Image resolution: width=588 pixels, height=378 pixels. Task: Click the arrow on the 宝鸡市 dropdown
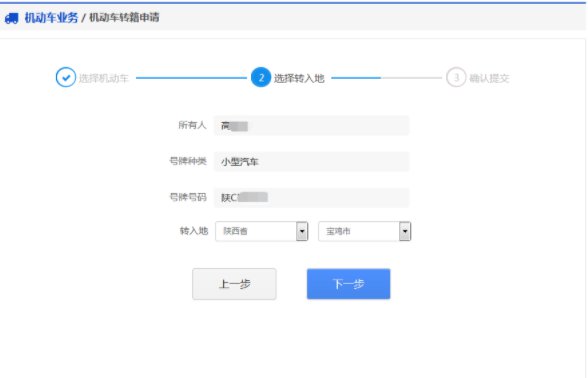[x=405, y=231]
